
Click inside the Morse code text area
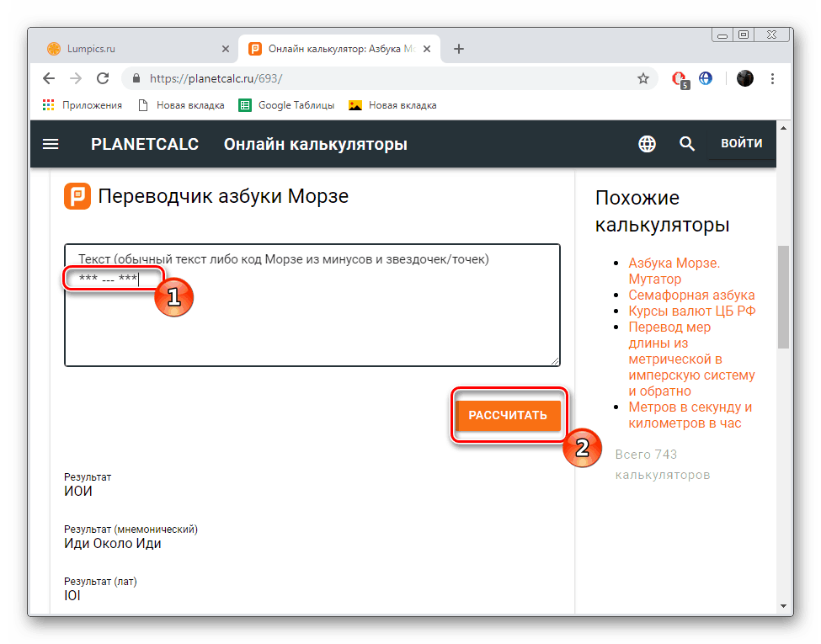point(312,306)
